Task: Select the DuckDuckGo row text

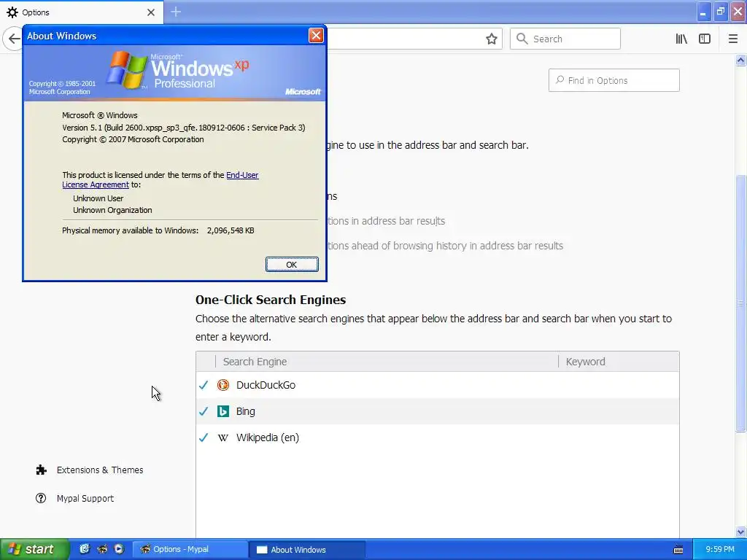Action: pyautogui.click(x=266, y=385)
